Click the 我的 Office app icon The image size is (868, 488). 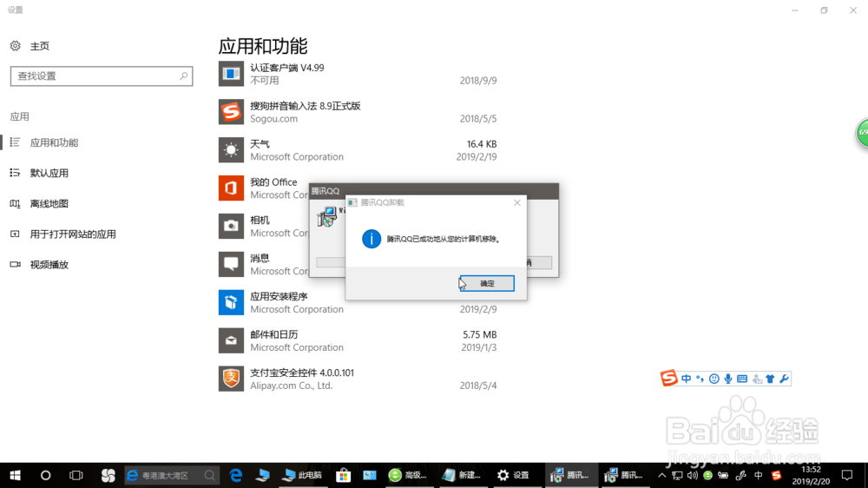(231, 188)
